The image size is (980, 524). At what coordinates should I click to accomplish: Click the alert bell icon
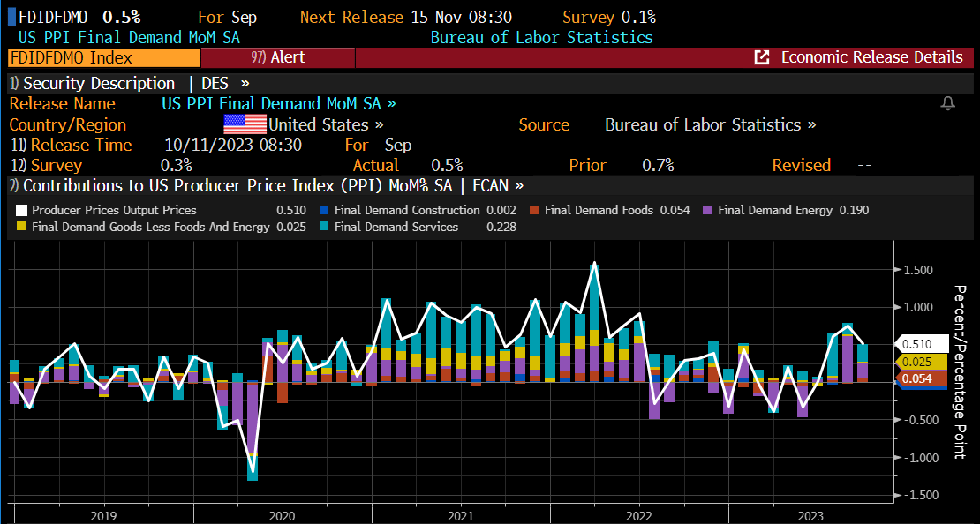pos(948,104)
